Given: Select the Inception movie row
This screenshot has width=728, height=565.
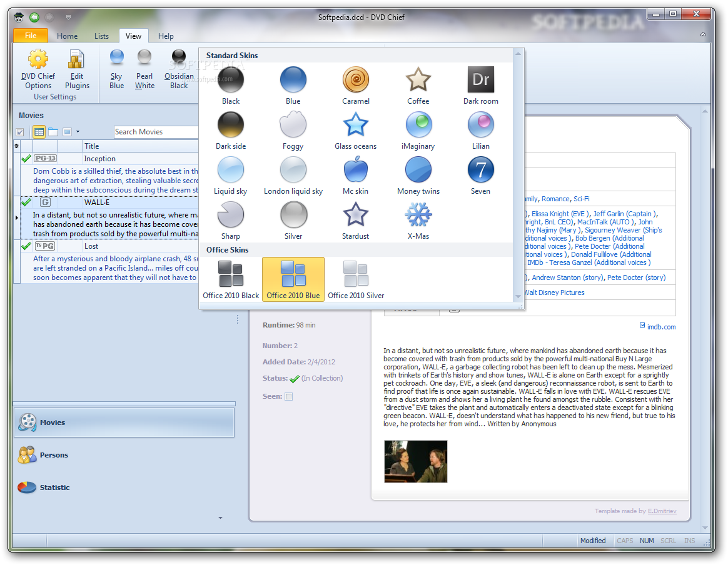Looking at the screenshot, I should pyautogui.click(x=109, y=159).
